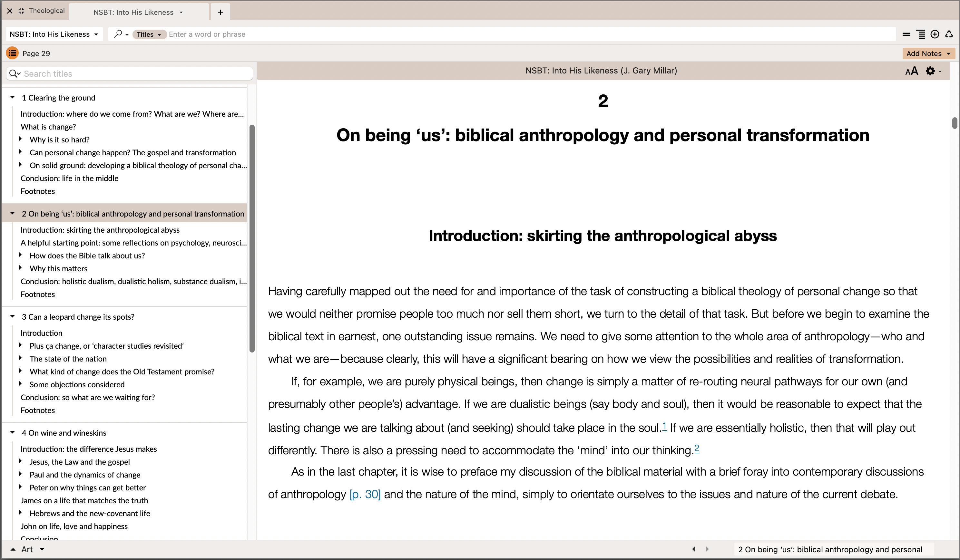Collapse chapter 3 Can a leopard change

13,316
